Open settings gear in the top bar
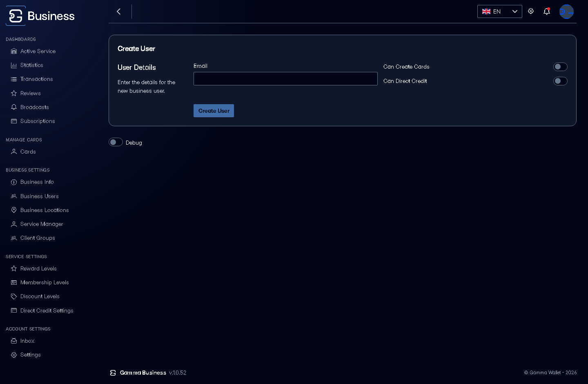 coord(531,11)
